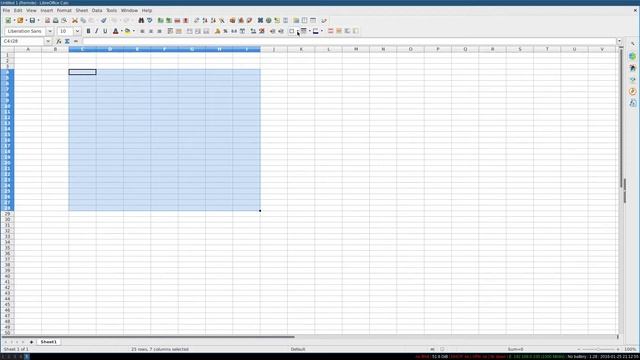
Task: Click the Formula equals-sign icon
Action: [76, 41]
